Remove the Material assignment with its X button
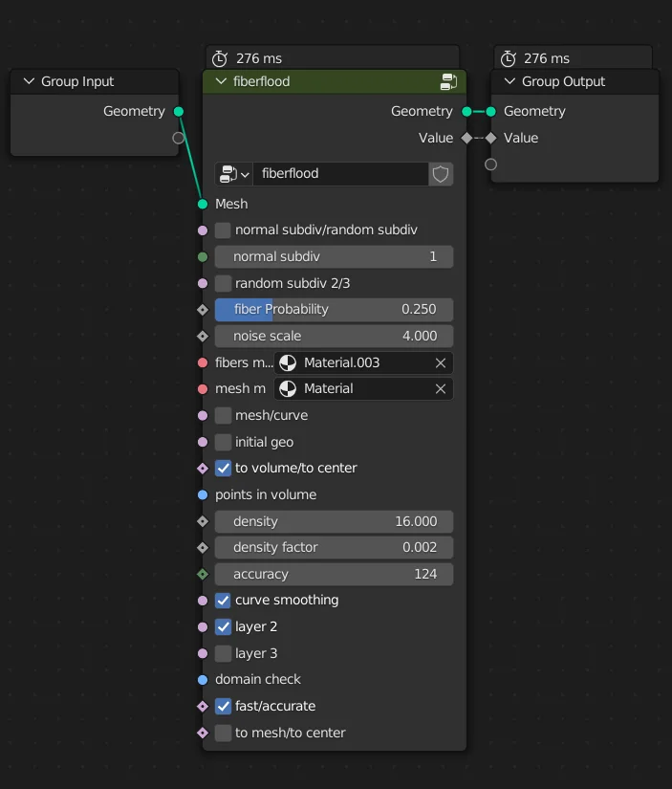 440,389
